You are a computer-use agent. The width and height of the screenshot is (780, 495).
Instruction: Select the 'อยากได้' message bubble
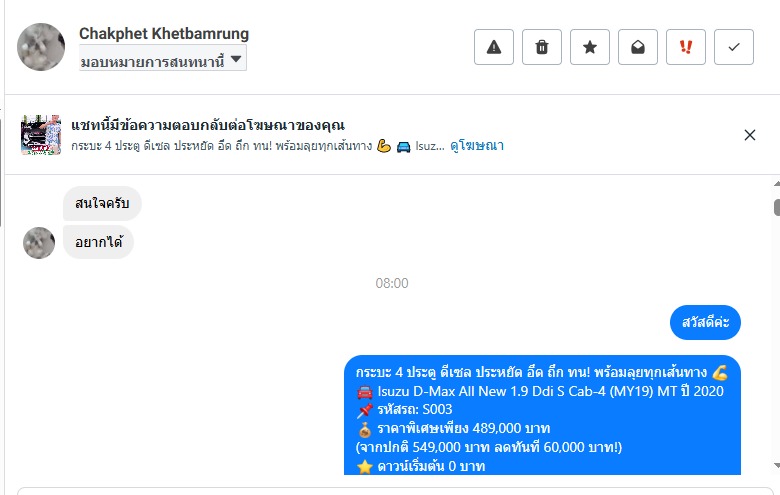(98, 242)
